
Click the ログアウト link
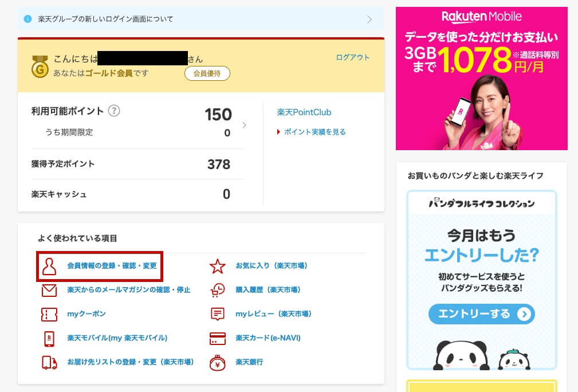point(353,57)
